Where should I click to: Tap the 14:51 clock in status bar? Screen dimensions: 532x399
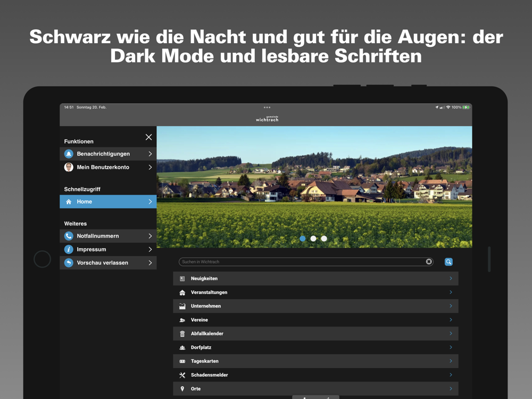(x=69, y=107)
